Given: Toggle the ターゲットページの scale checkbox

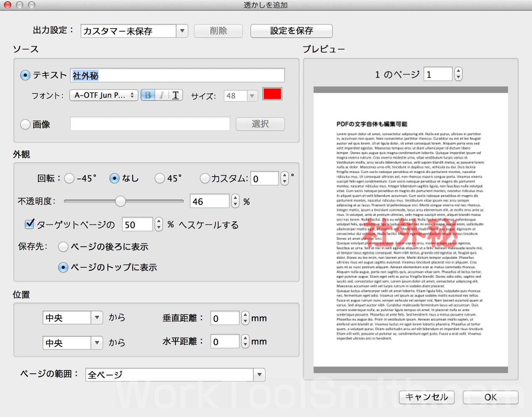Looking at the screenshot, I should click(30, 224).
